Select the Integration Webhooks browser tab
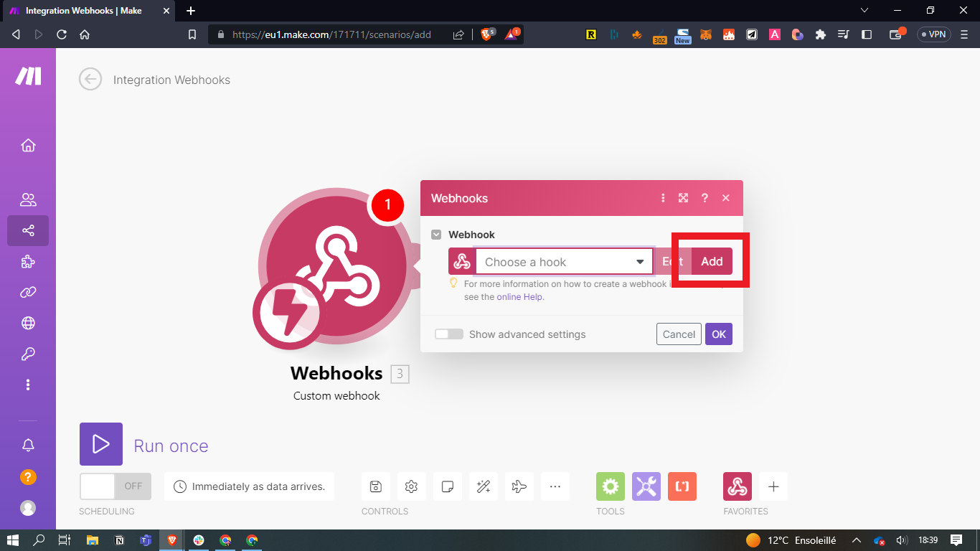 tap(84, 11)
